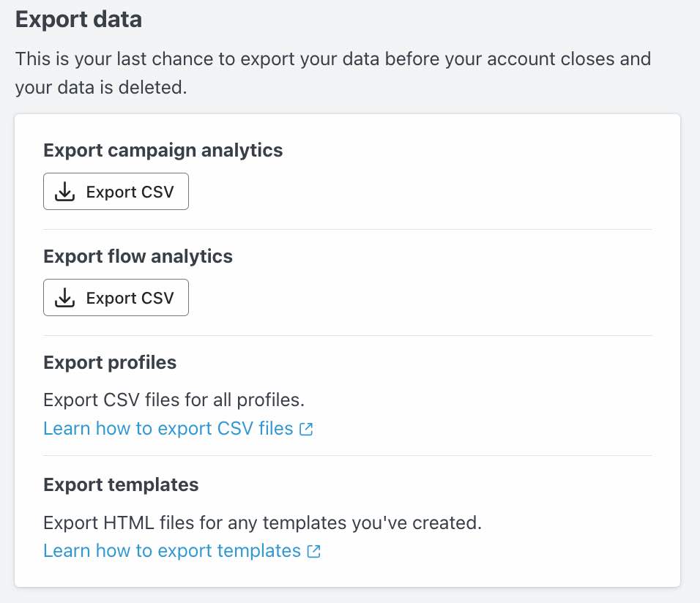Select the download arrow inside the second button
700x603 pixels.
[64, 297]
